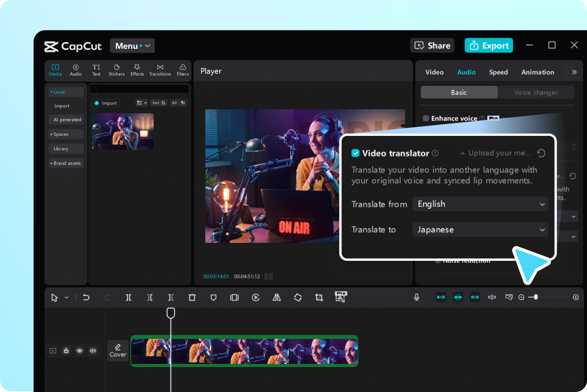
Task: Switch to the Effects panel
Action: 137,70
